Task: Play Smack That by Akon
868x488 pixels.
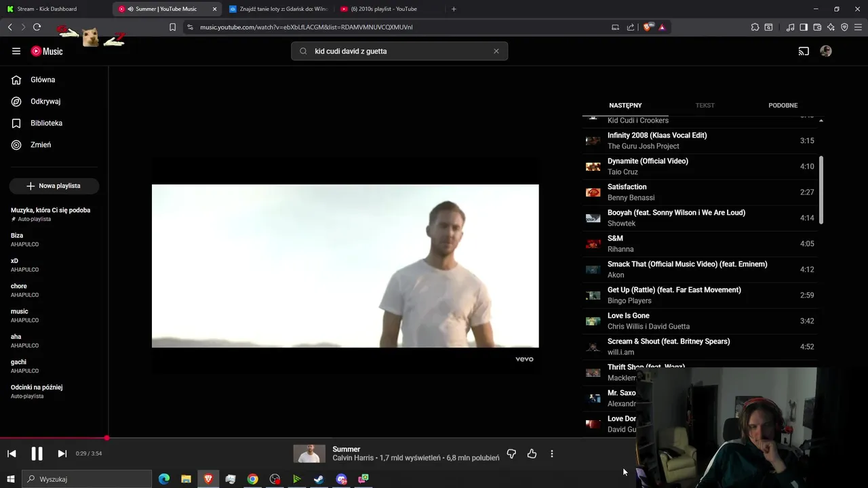Action: 701,270
